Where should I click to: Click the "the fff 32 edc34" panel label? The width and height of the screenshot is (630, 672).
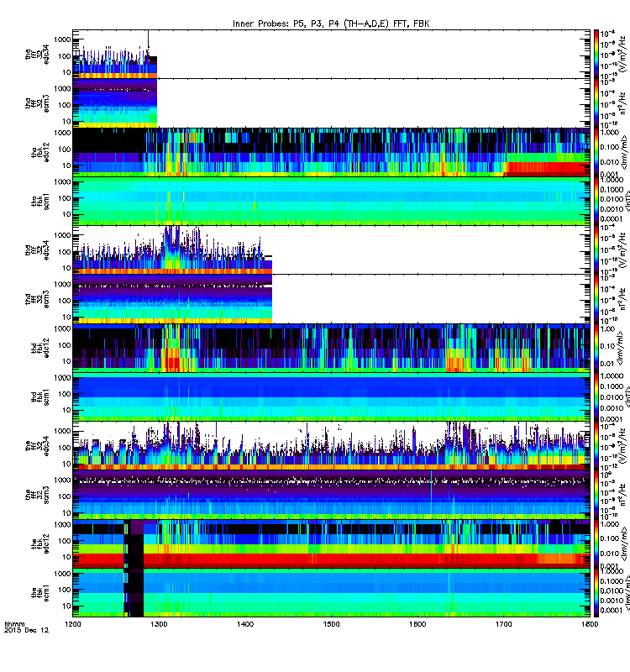click(x=37, y=446)
